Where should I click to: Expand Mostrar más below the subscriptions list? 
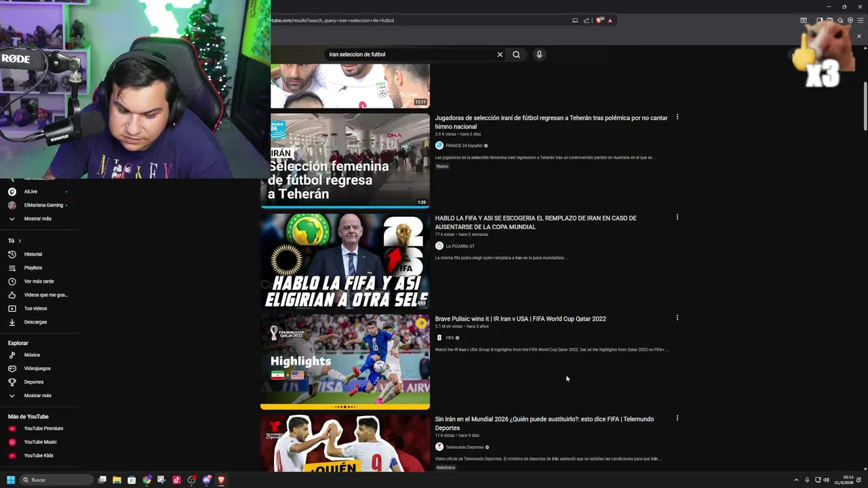pos(39,219)
